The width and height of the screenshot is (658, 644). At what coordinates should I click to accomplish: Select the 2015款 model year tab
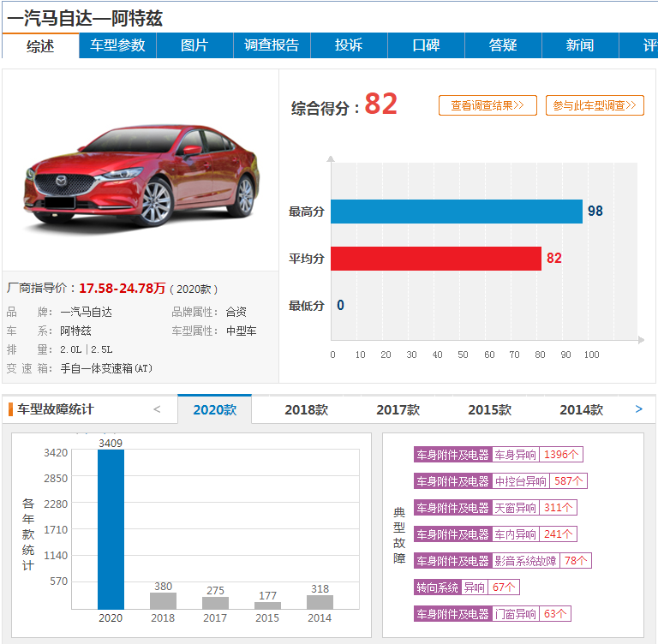tap(490, 409)
